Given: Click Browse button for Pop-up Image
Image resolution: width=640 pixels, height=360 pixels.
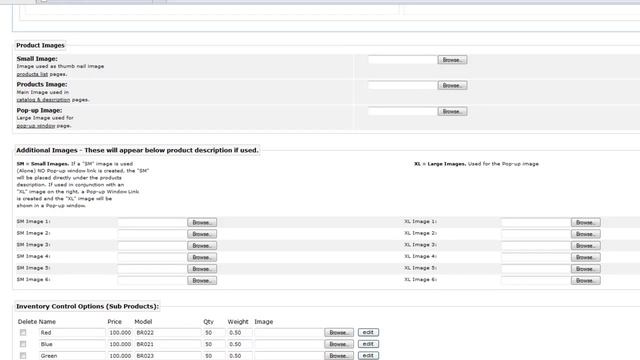Looking at the screenshot, I should (x=452, y=111).
